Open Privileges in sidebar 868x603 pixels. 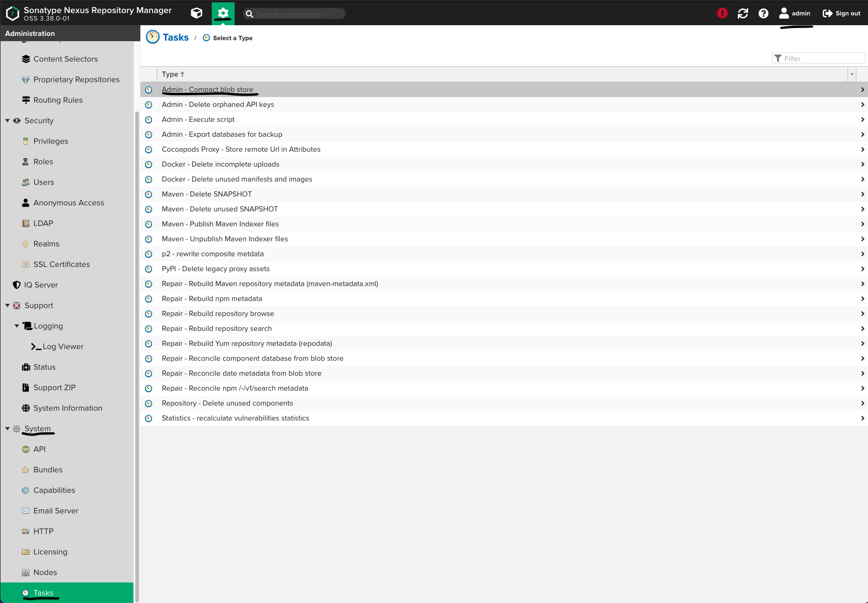(x=51, y=141)
